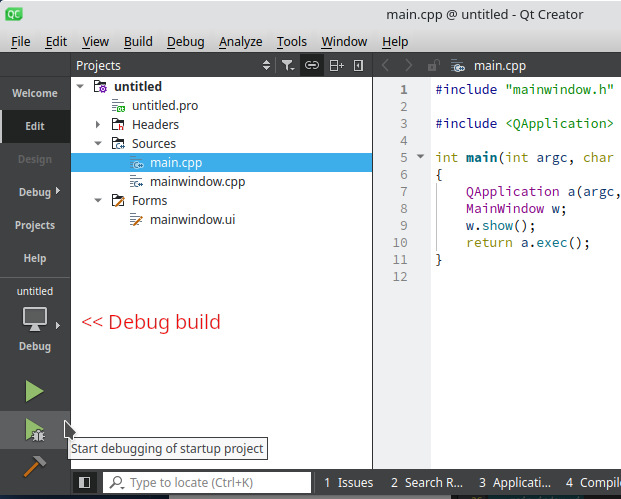The image size is (621, 499).
Task: Click the Type to locate search field
Action: click(210, 483)
